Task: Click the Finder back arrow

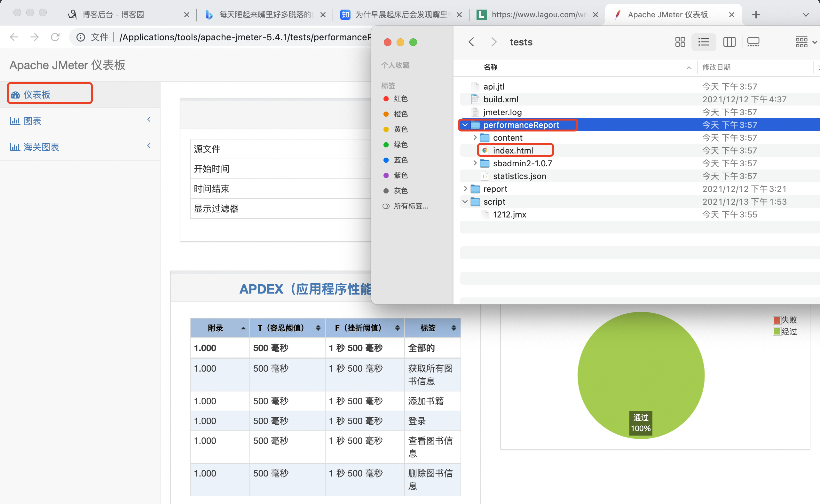Action: coord(471,42)
